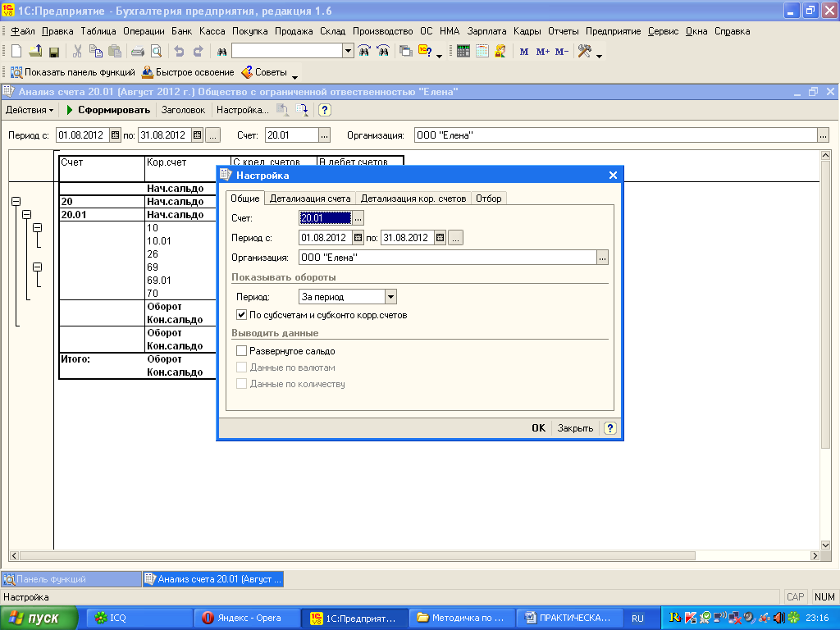The image size is (840, 630).
Task: Click the M memory store icon
Action: pyautogui.click(x=524, y=52)
